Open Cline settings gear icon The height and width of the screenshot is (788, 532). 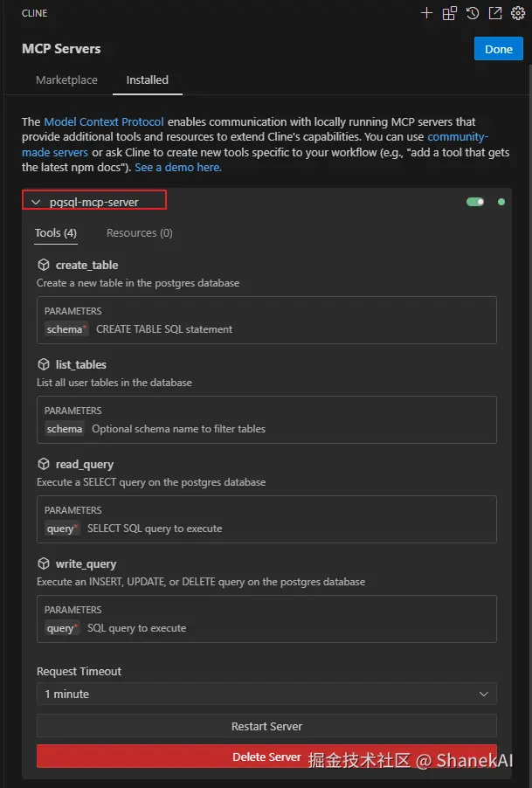click(x=517, y=13)
